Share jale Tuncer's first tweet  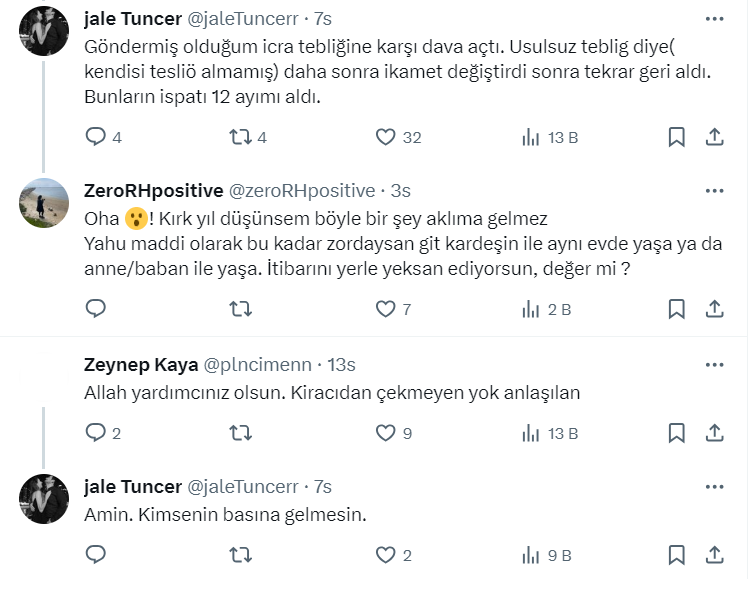coord(715,137)
